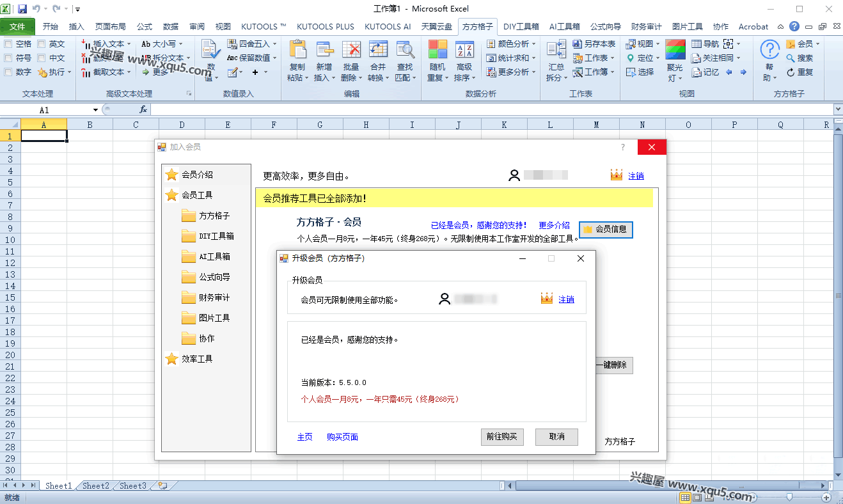The width and height of the screenshot is (843, 504).
Task: Open the 高级排序 advanced sort tool
Action: [464, 61]
